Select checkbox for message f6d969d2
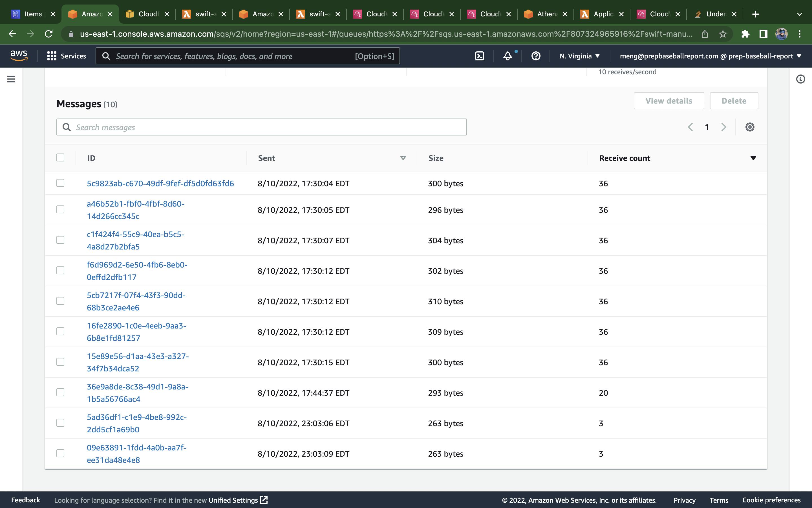812x508 pixels. (60, 270)
